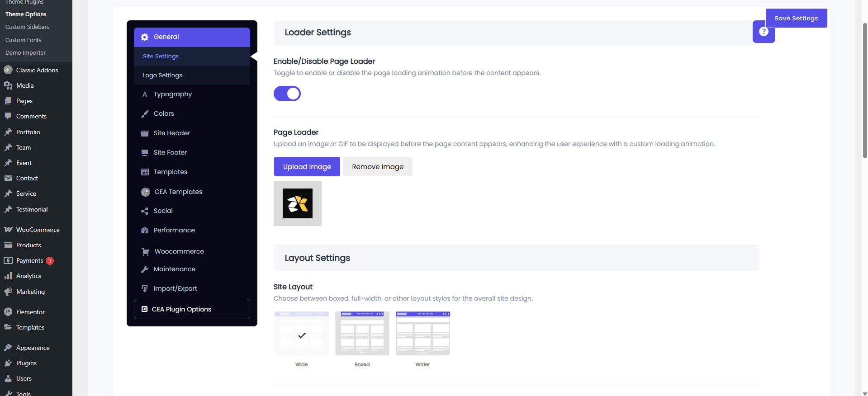Click the Performance gauge icon
The width and height of the screenshot is (868, 396).
click(145, 231)
